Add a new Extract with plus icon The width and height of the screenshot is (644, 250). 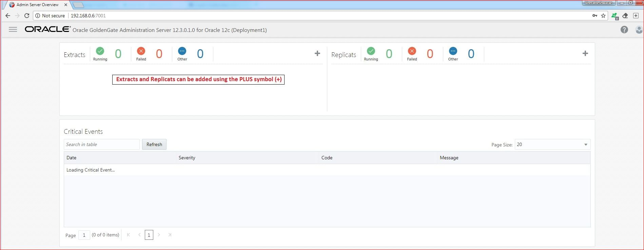[x=317, y=53]
